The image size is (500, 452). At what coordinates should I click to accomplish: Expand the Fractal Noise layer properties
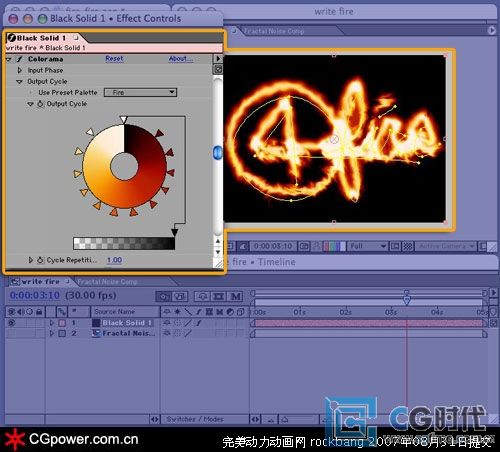tap(51, 333)
